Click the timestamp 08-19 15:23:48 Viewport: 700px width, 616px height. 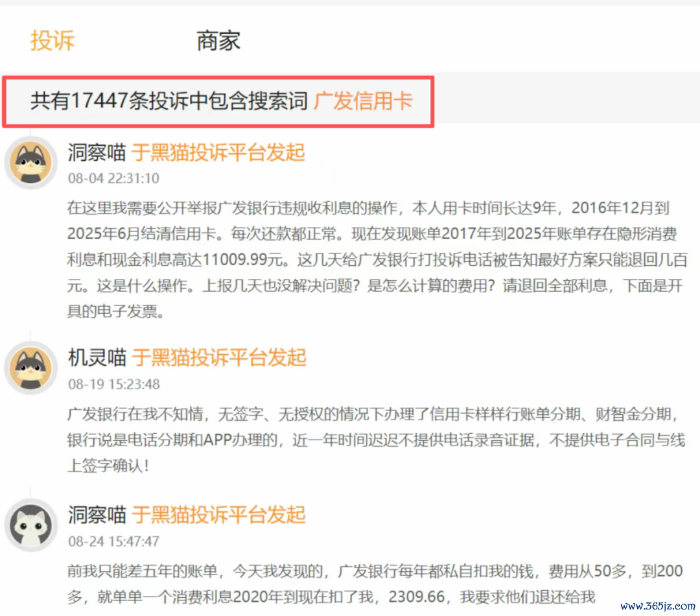click(x=114, y=384)
